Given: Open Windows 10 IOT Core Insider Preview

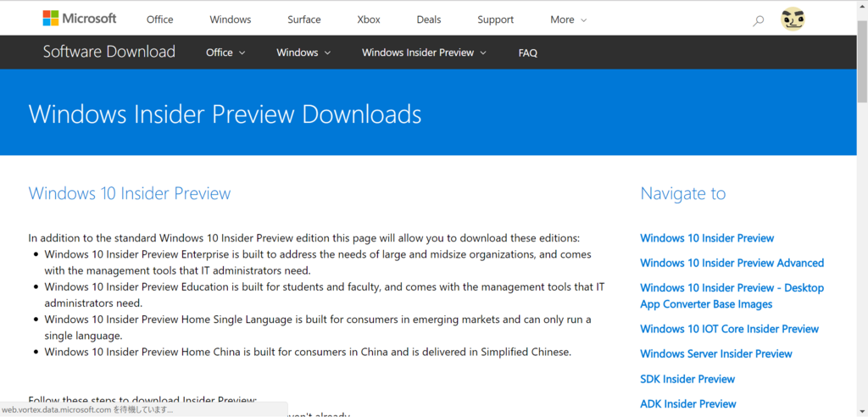Looking at the screenshot, I should click(x=729, y=329).
